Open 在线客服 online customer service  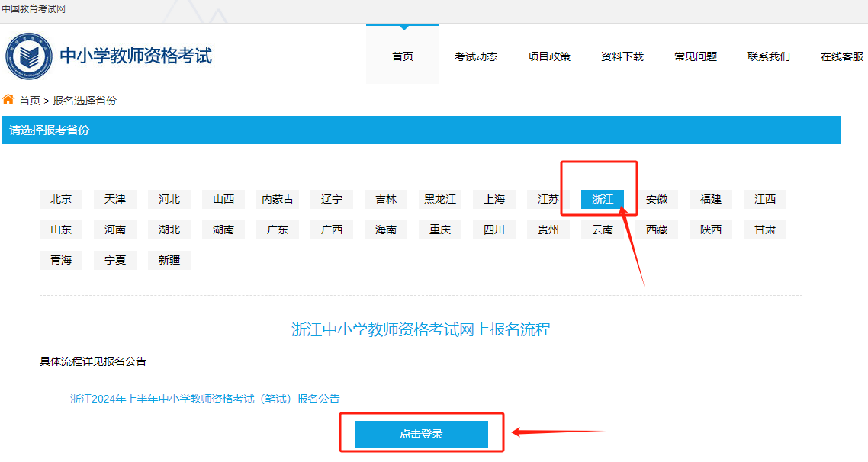pyautogui.click(x=841, y=56)
